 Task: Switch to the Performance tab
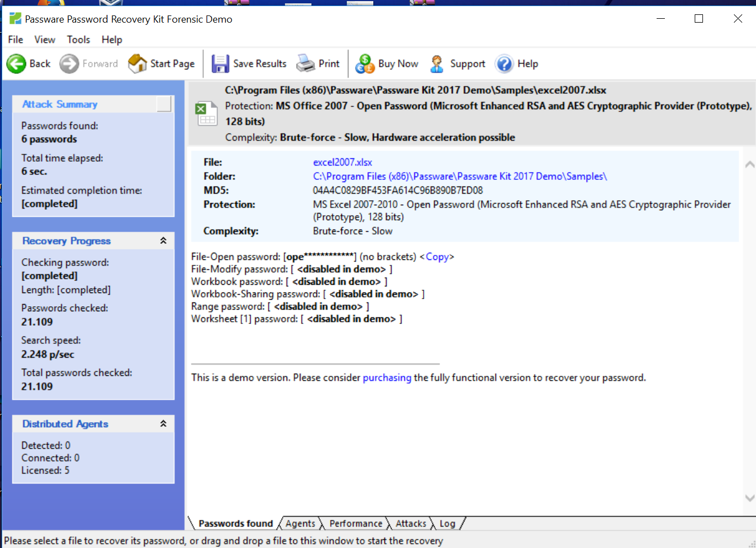(356, 524)
